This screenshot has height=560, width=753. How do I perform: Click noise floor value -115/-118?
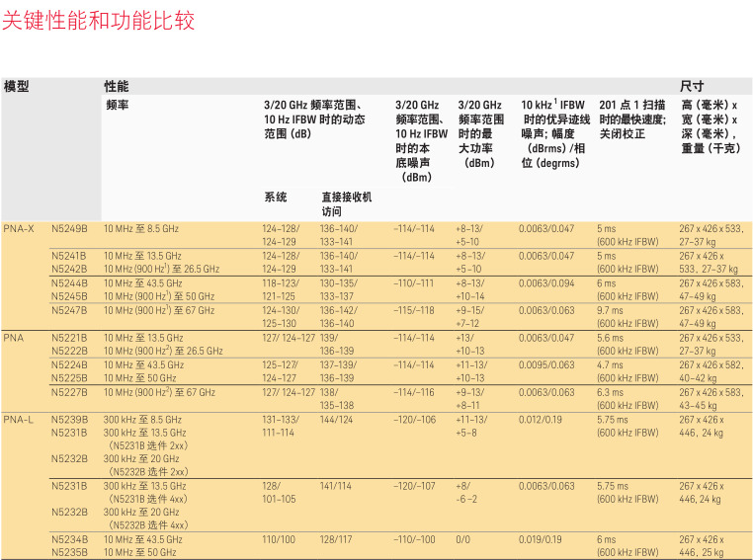413,310
